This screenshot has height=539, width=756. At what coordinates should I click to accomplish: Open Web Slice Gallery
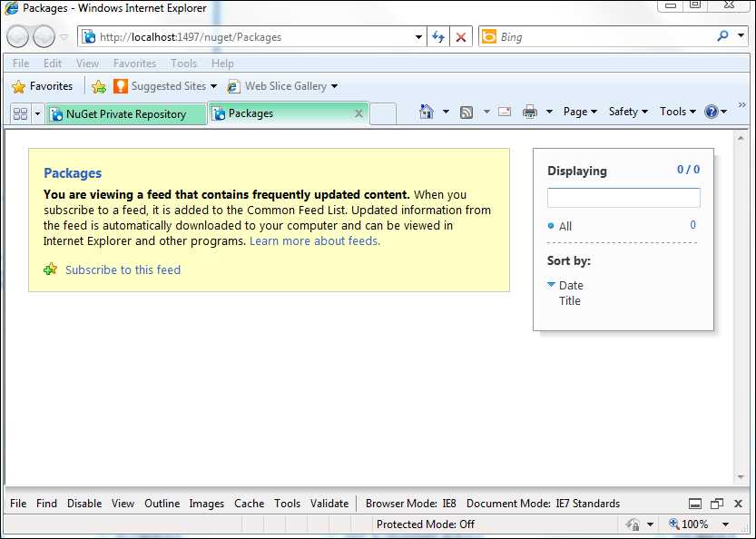282,86
